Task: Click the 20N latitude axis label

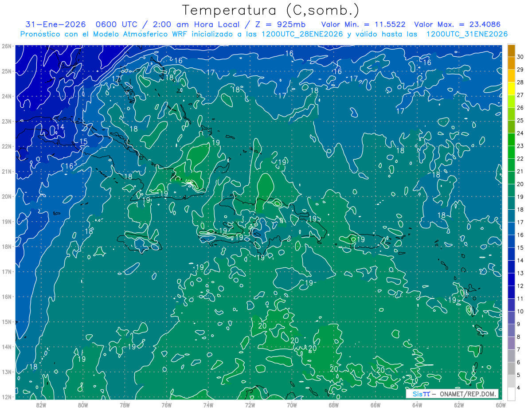Action: click(x=7, y=196)
